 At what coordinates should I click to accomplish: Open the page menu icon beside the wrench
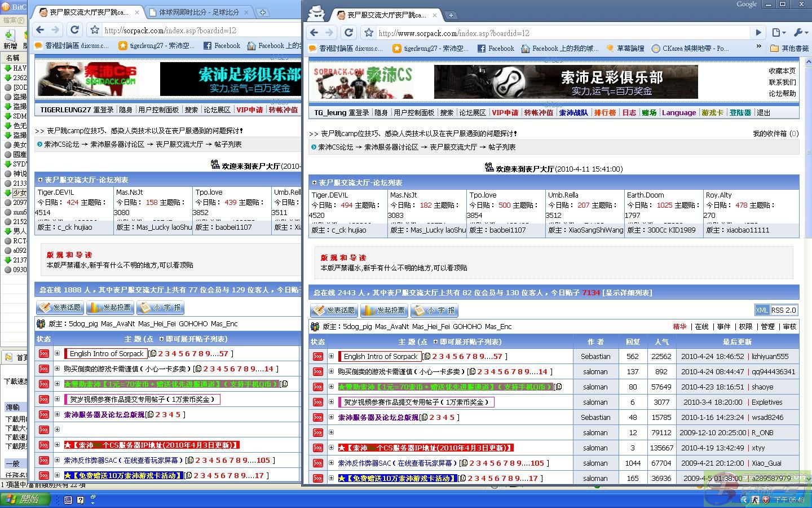(x=778, y=33)
